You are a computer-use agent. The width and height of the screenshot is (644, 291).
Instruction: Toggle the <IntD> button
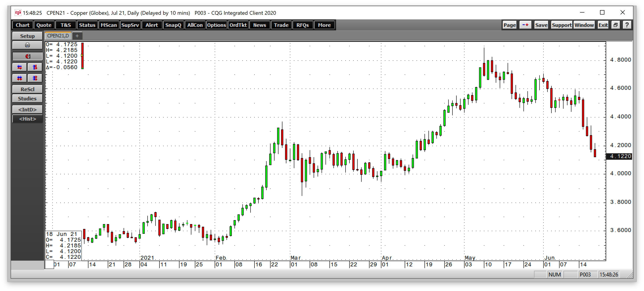point(27,110)
